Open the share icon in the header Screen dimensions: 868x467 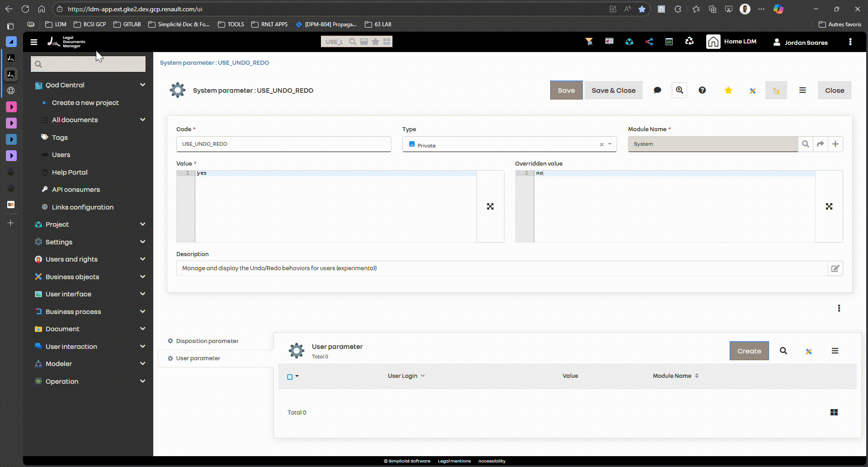point(649,41)
